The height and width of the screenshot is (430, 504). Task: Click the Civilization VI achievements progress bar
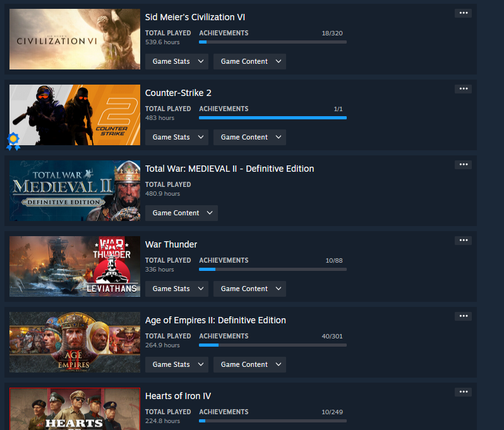273,42
